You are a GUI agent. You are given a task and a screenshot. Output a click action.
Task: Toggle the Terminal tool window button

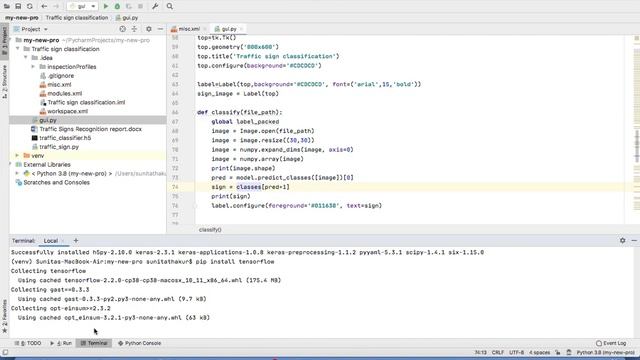[x=94, y=343]
